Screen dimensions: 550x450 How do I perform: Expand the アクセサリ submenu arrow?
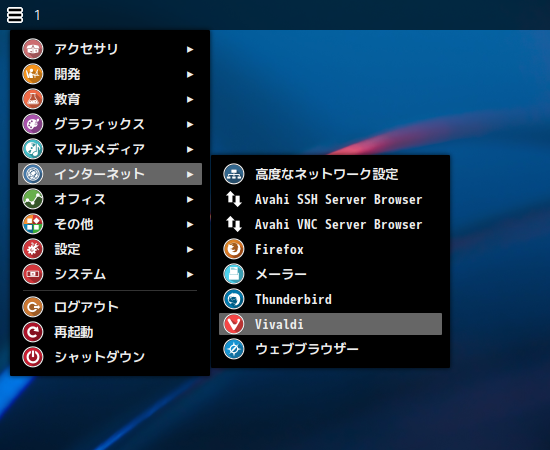(x=190, y=49)
